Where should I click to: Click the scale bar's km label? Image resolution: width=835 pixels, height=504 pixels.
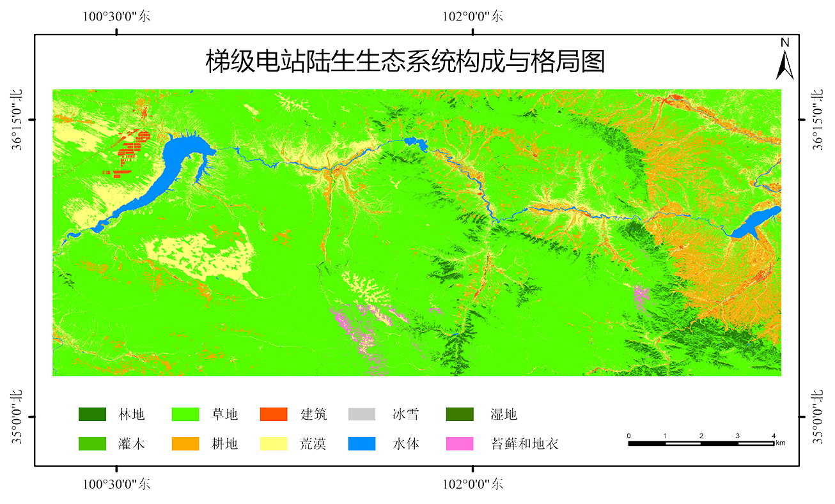(781, 443)
